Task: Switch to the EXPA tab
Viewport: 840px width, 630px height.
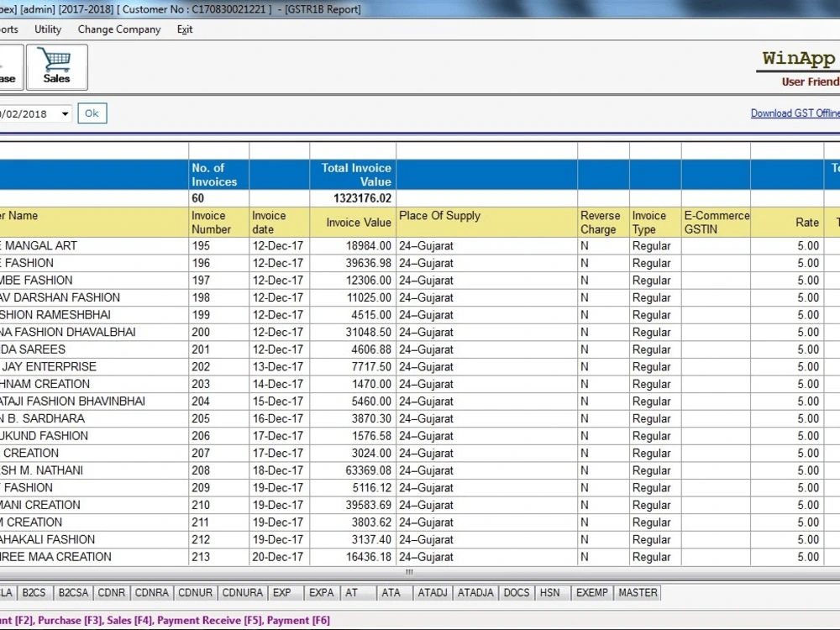Action: point(322,592)
